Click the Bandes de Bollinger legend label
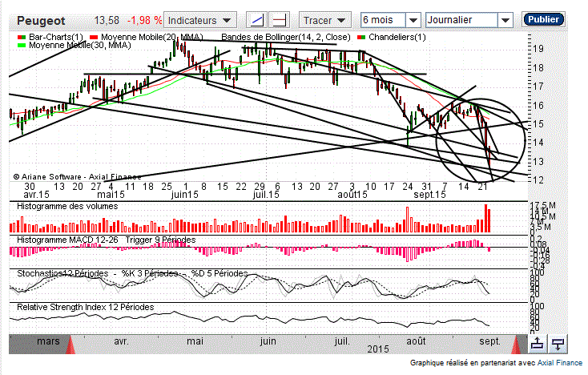Viewport: 588px width, 375px height. tap(286, 37)
